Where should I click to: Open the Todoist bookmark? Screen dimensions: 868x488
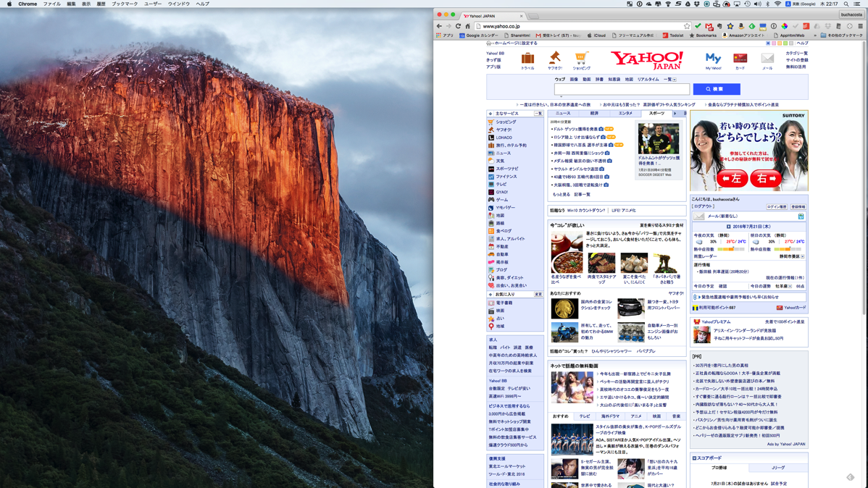click(673, 35)
